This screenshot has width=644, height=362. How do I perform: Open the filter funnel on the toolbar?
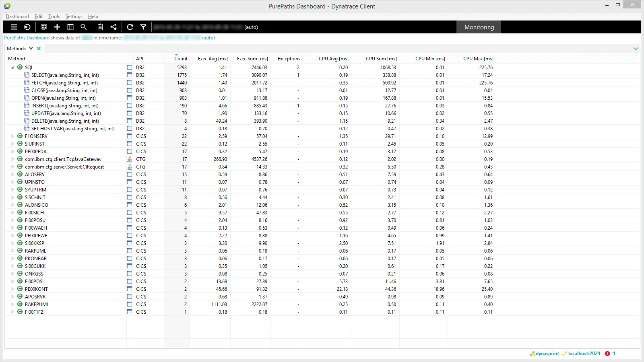pos(143,27)
